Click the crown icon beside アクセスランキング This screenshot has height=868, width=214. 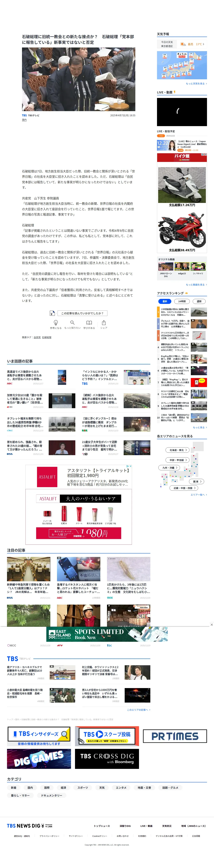pyautogui.click(x=186, y=293)
